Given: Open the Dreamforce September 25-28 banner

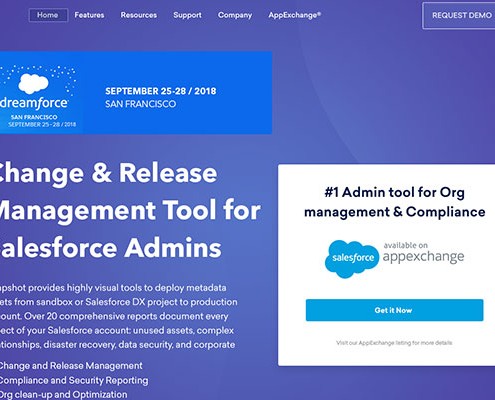Looking at the screenshot, I should (136, 93).
